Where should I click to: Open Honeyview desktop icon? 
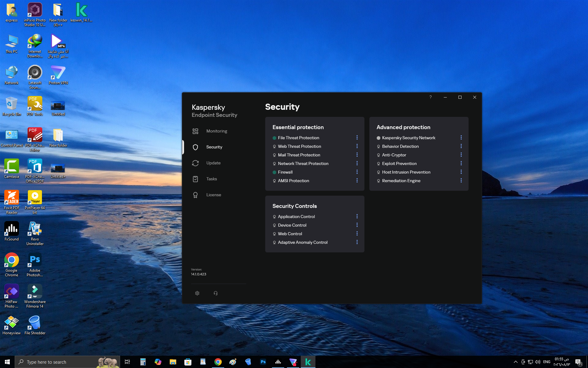tap(12, 325)
